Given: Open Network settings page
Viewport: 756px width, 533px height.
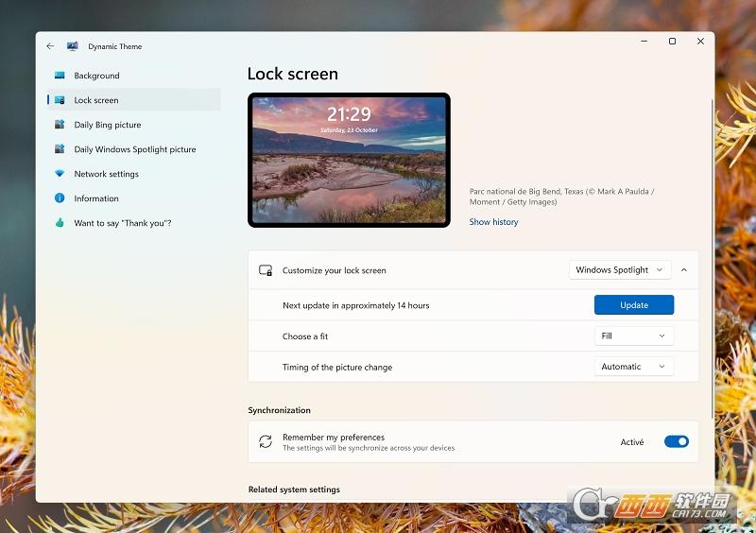Looking at the screenshot, I should click(x=134, y=174).
